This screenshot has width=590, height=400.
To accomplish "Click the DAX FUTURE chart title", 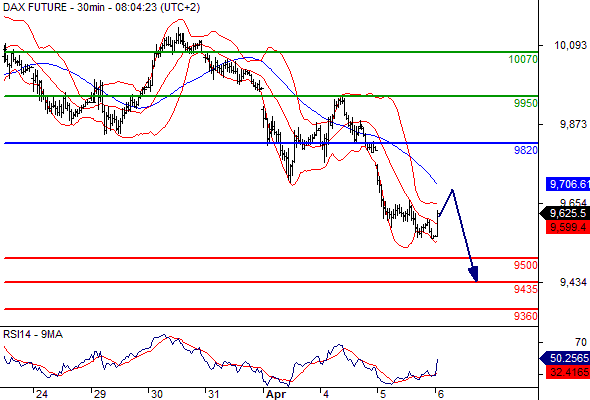I will click(x=102, y=7).
